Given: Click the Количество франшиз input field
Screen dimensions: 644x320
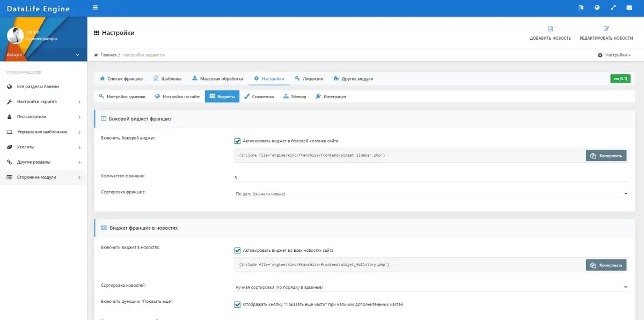Looking at the screenshot, I should [x=431, y=178].
